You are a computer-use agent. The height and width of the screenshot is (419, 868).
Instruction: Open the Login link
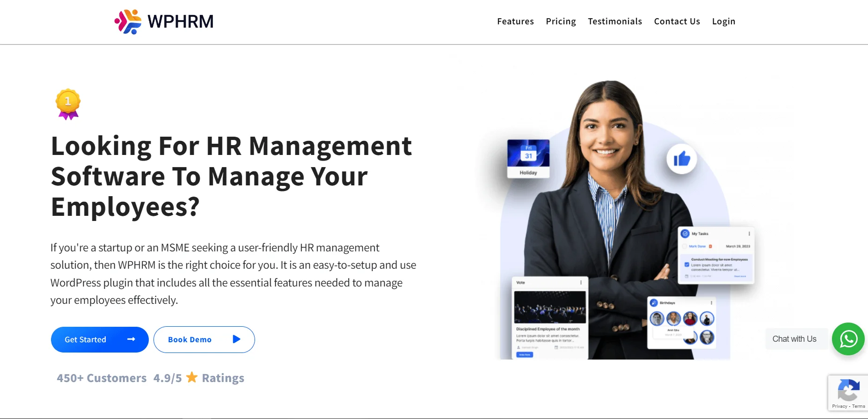723,22
